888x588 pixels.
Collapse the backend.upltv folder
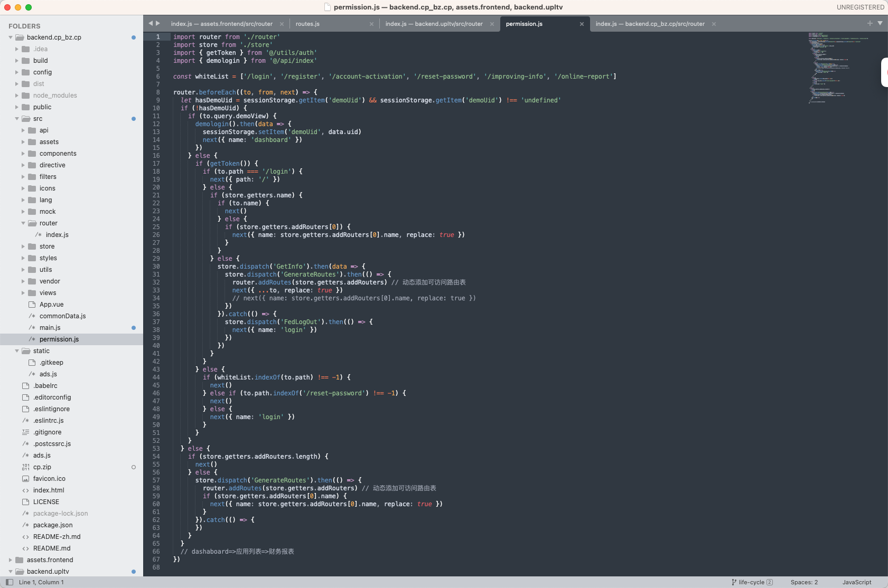pyautogui.click(x=11, y=572)
